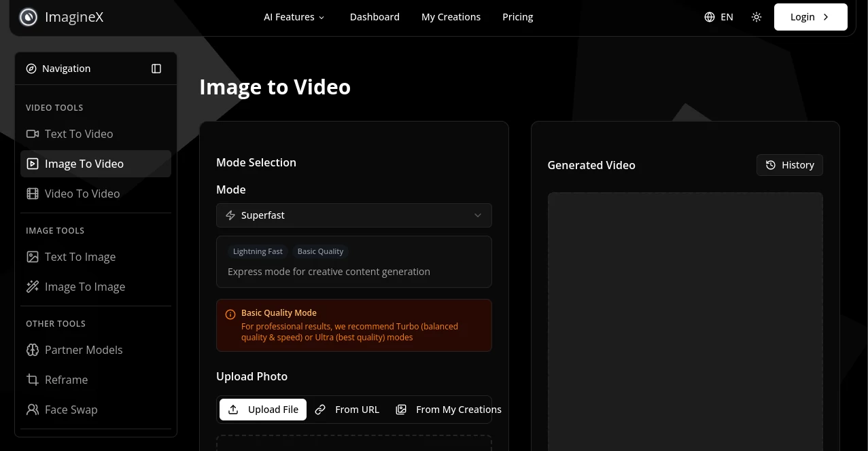The width and height of the screenshot is (868, 451).
Task: Select the Text To Video tool icon
Action: pyautogui.click(x=33, y=134)
